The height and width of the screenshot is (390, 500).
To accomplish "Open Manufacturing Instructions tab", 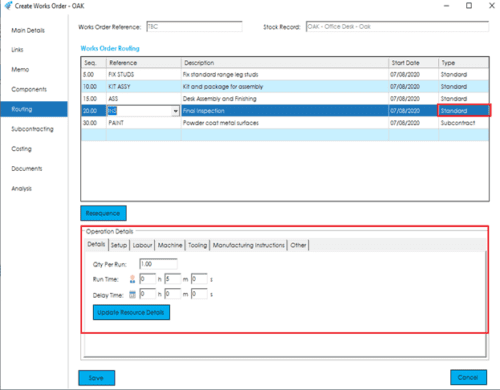I will (249, 245).
